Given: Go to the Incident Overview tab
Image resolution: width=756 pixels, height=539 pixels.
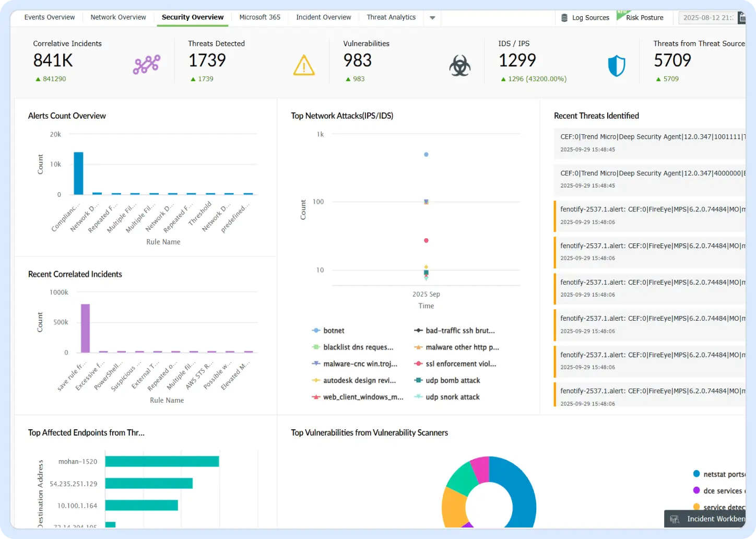Looking at the screenshot, I should tap(324, 17).
